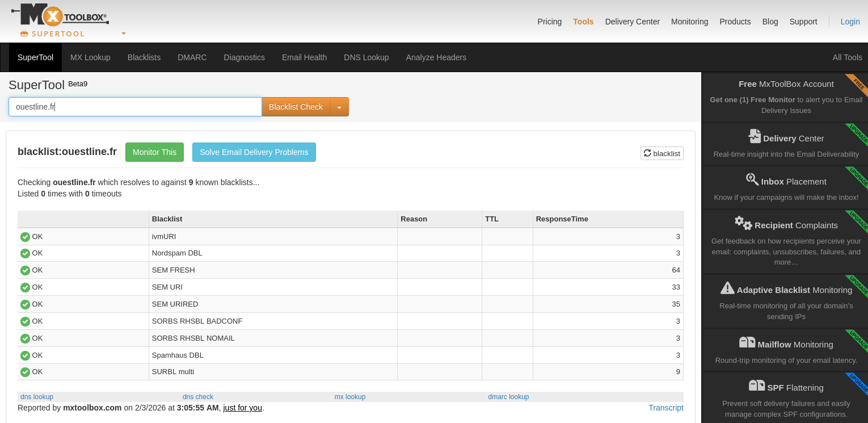Image resolution: width=868 pixels, height=423 pixels.
Task: Follow the dmarc lookup link
Action: [x=508, y=397]
